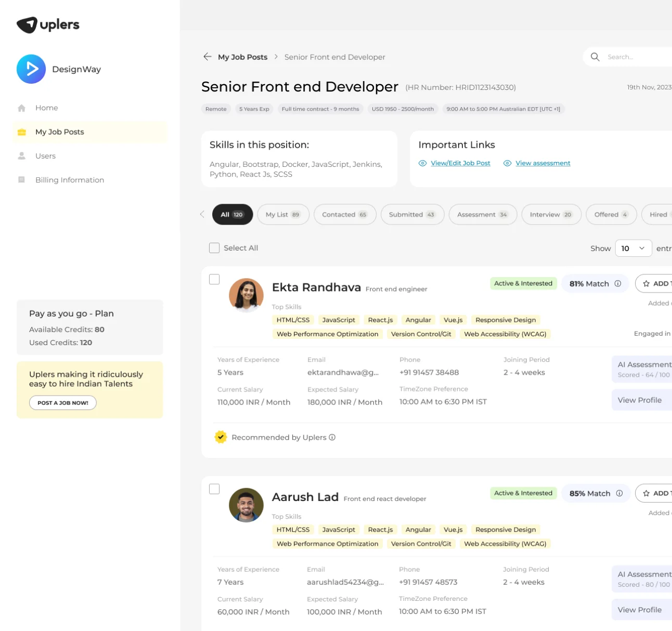672x631 pixels.
Task: Tick the checkbox on Ekta Randhava's card
Action: tap(214, 279)
